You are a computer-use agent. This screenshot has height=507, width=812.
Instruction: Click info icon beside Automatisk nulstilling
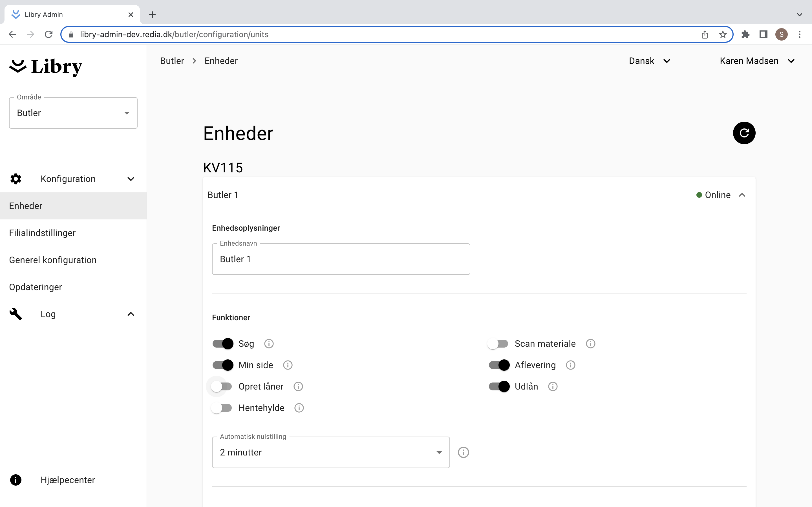pyautogui.click(x=463, y=452)
